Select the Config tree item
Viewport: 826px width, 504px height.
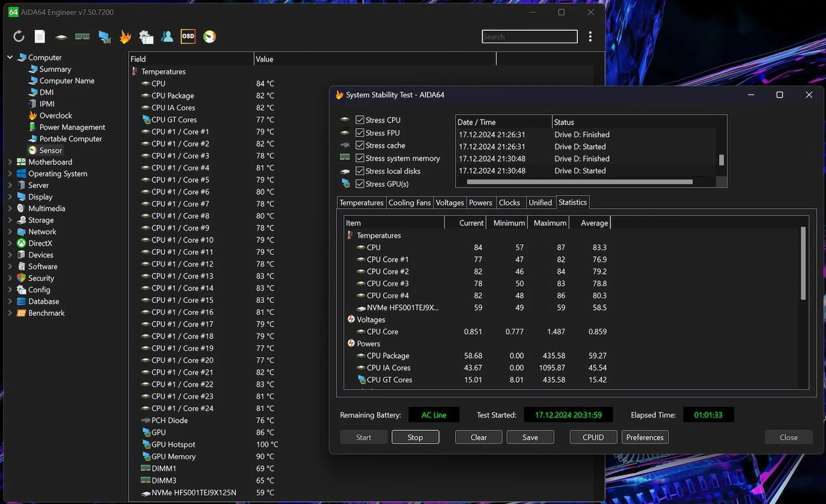[x=39, y=290]
